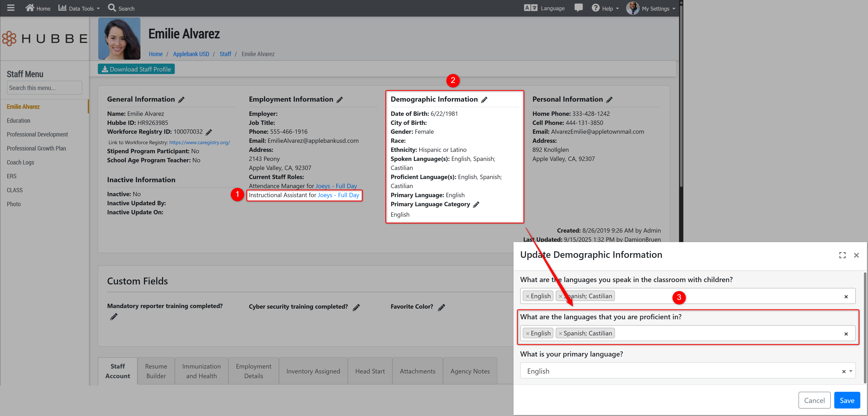Screen dimensions: 868x416
Task: Click Employment Information edit pencil
Action: pyautogui.click(x=340, y=100)
